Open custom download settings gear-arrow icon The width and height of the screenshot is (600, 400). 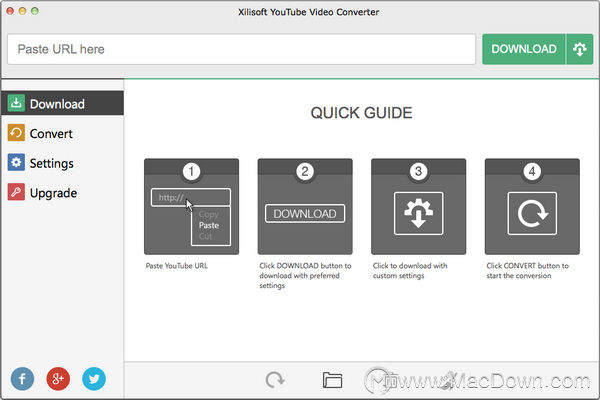(580, 49)
